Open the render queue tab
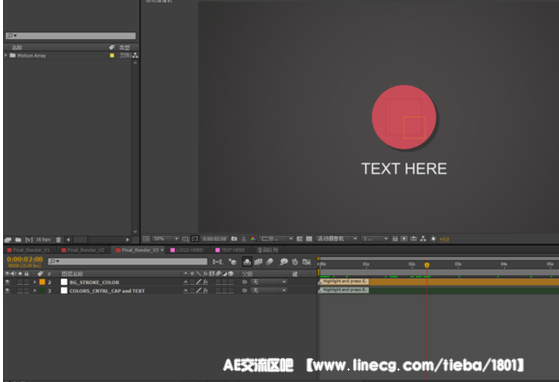This screenshot has width=559, height=382. 268,250
